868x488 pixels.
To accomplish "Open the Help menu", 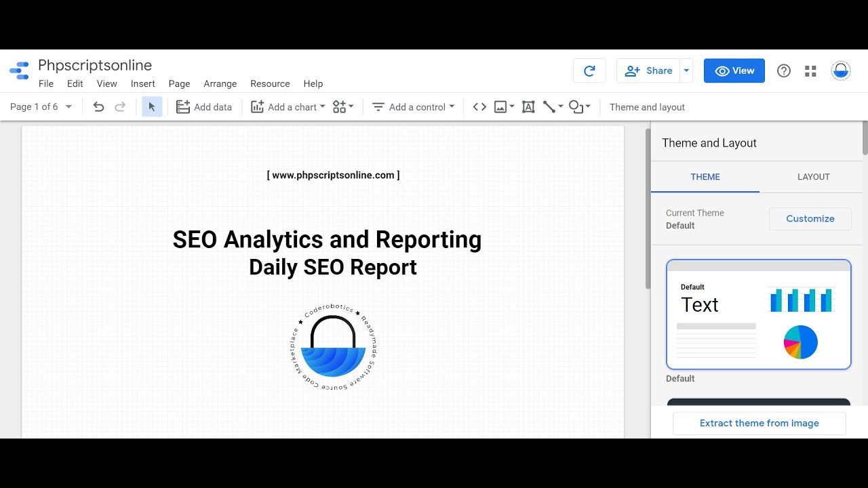I will pos(313,83).
